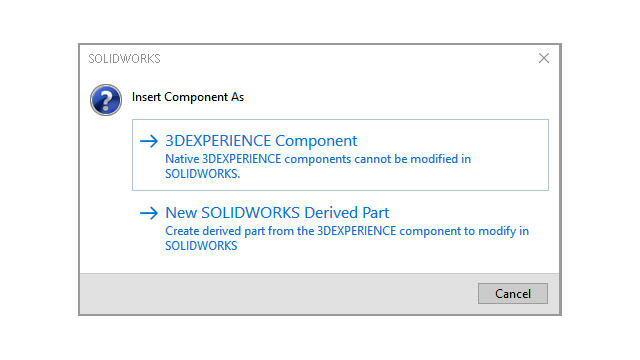Click the arrow beside 3DEXPERIENCE Component
This screenshot has width=640, height=360.
click(x=149, y=141)
